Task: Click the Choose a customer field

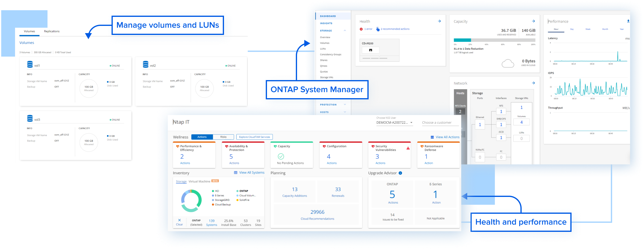Action: pos(440,123)
